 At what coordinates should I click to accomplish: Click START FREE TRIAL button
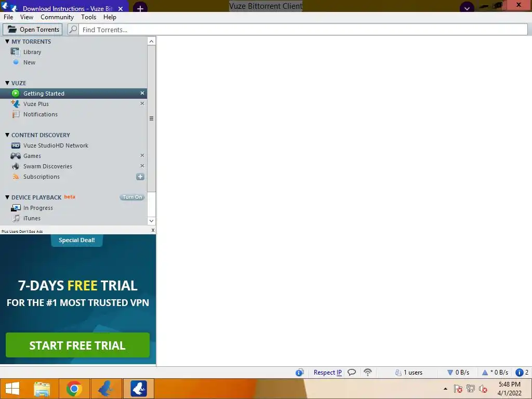click(x=78, y=345)
